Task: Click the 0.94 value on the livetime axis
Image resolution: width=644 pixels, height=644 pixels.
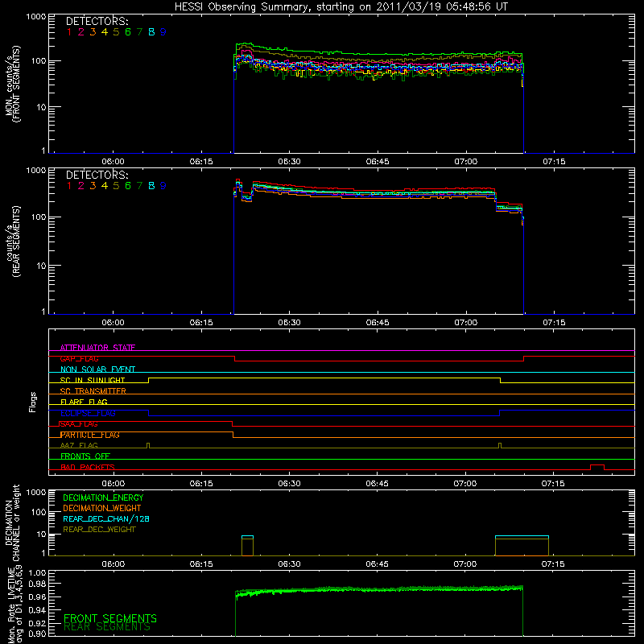Action: pyautogui.click(x=37, y=610)
